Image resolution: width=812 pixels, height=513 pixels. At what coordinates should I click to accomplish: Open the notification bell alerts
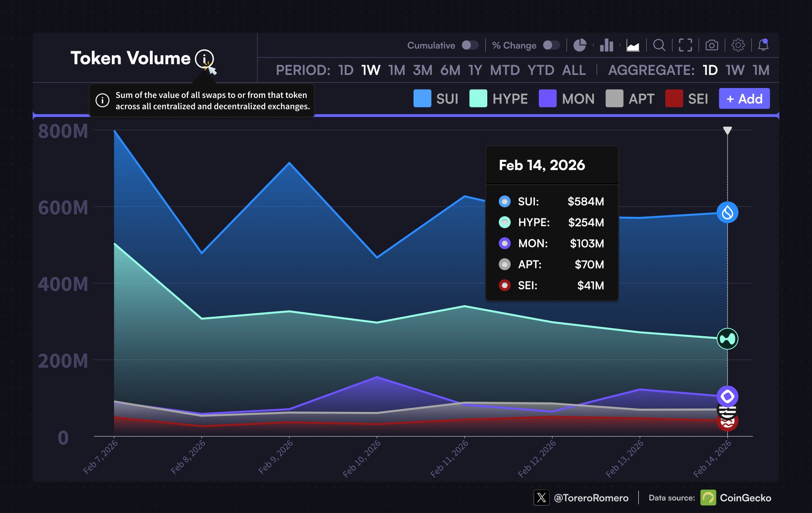coord(763,45)
